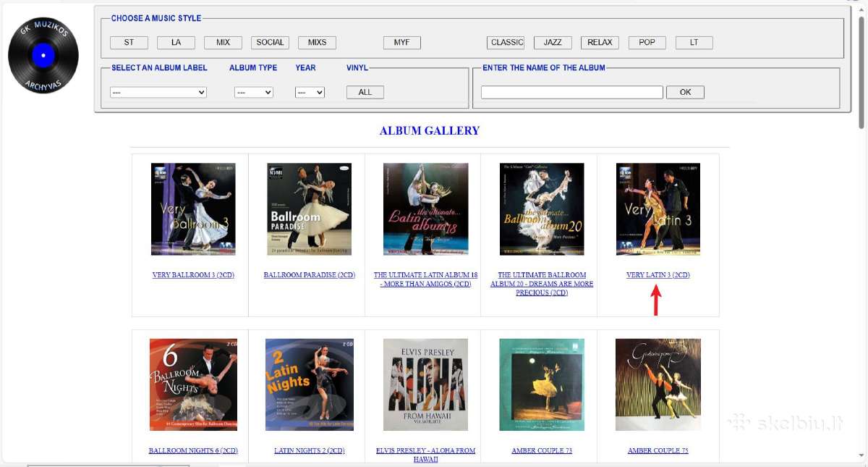Submit album search with OK
The image size is (868, 467).
click(685, 92)
